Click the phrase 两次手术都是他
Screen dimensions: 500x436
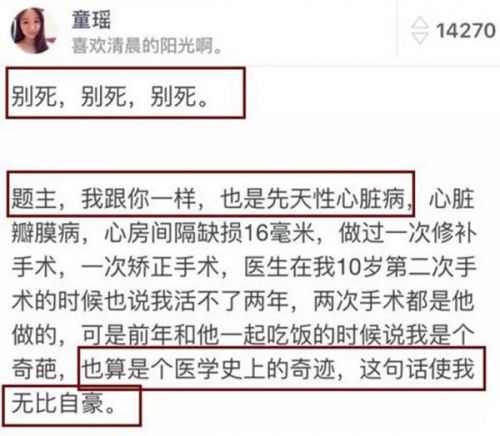click(394, 301)
